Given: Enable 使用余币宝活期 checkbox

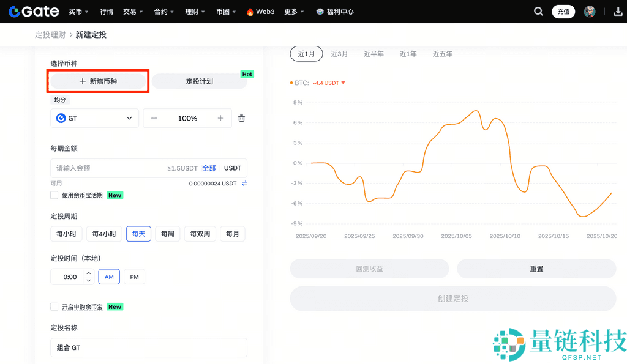Looking at the screenshot, I should (x=54, y=195).
